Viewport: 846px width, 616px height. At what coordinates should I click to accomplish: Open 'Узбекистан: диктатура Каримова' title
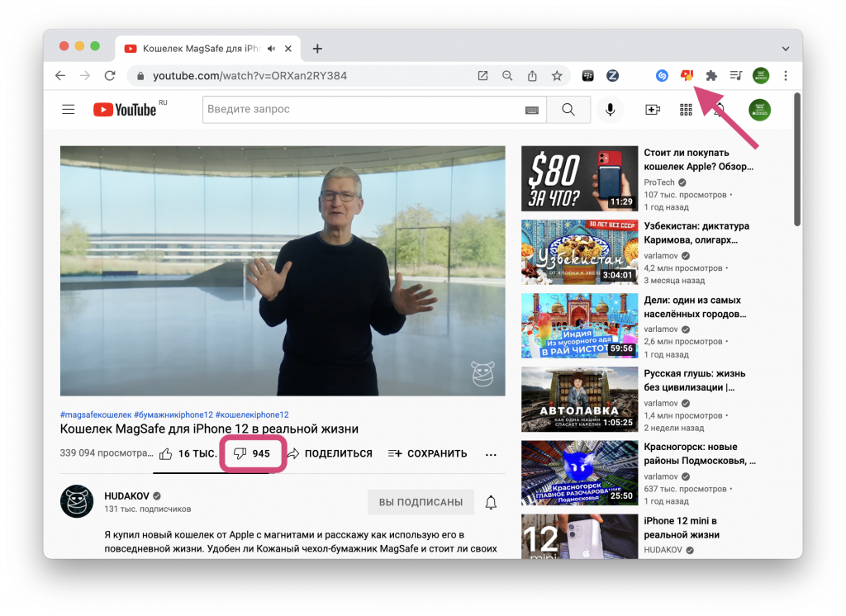[696, 233]
